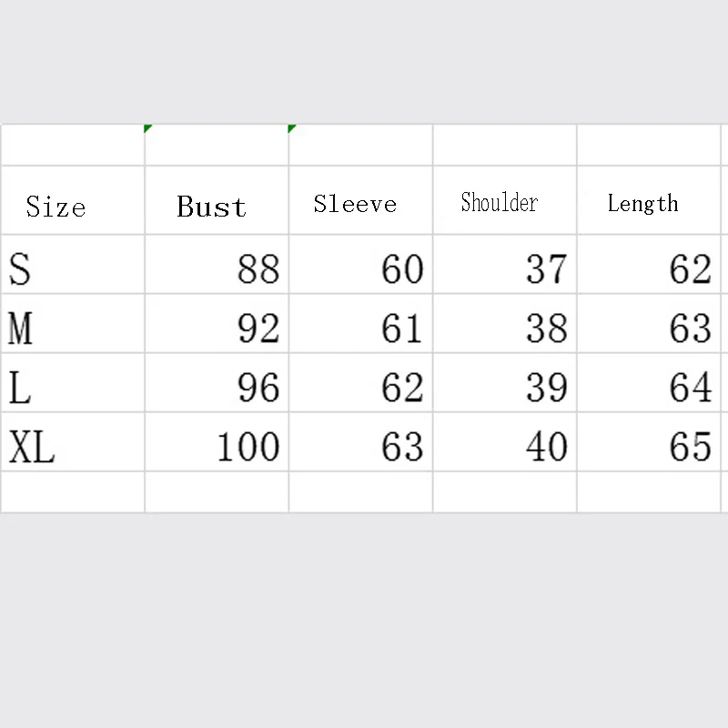Screen dimensions: 728x728
Task: Select the Bust header cell
Action: (x=217, y=200)
